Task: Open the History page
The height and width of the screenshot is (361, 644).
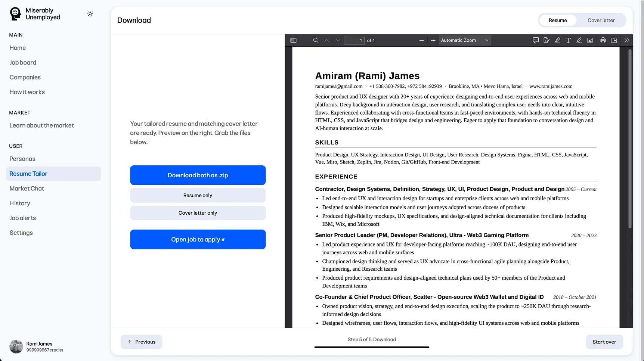Action: [20, 203]
